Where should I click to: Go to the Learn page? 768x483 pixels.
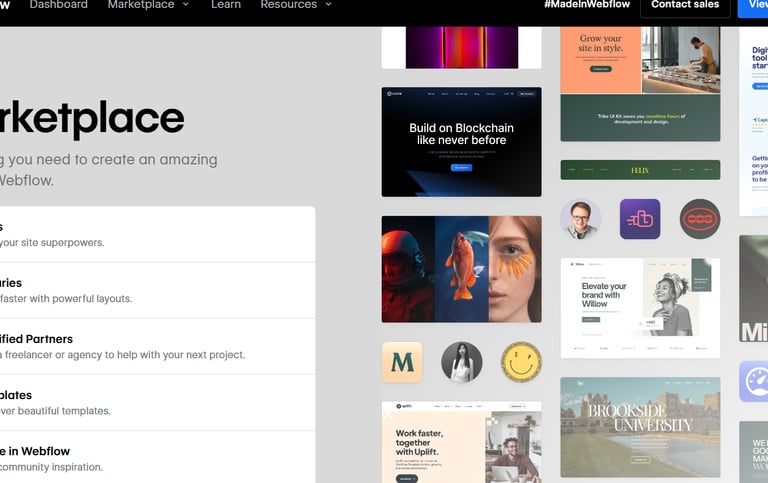coord(226,5)
